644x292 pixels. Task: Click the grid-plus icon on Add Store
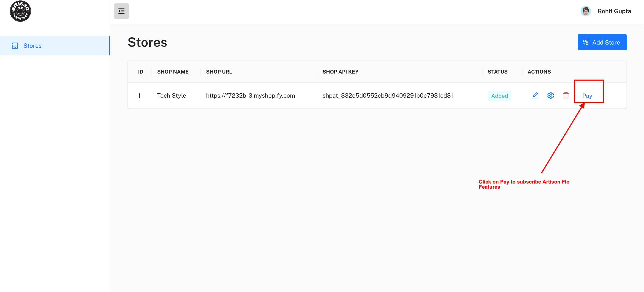tap(585, 42)
